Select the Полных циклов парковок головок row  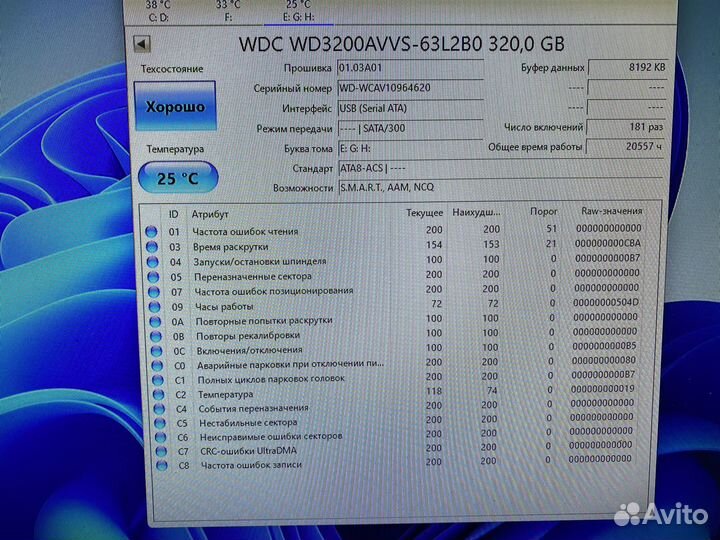click(x=394, y=378)
